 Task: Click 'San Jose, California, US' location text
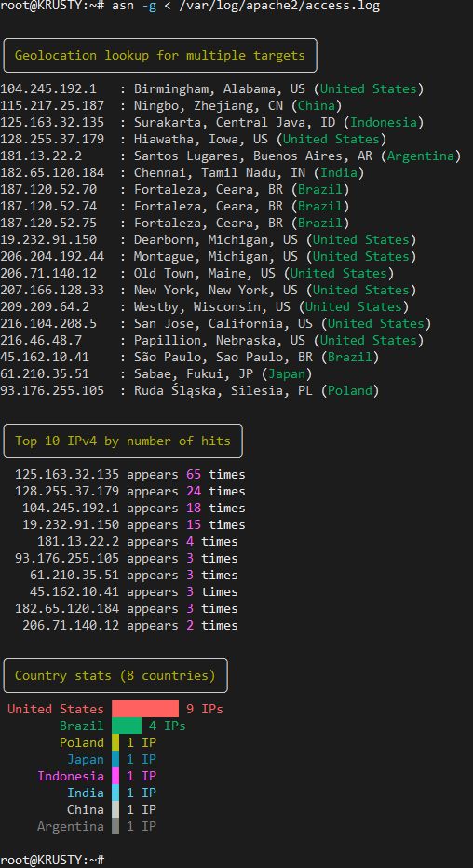tap(223, 323)
